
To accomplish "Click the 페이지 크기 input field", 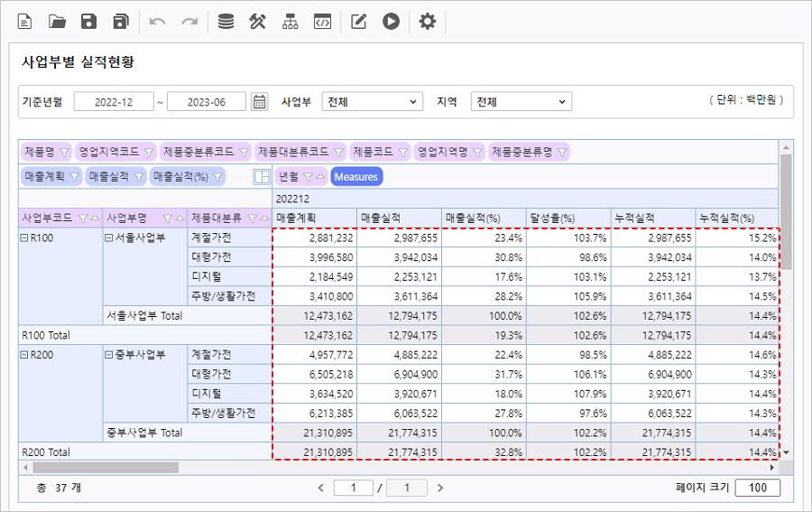I will click(x=757, y=488).
